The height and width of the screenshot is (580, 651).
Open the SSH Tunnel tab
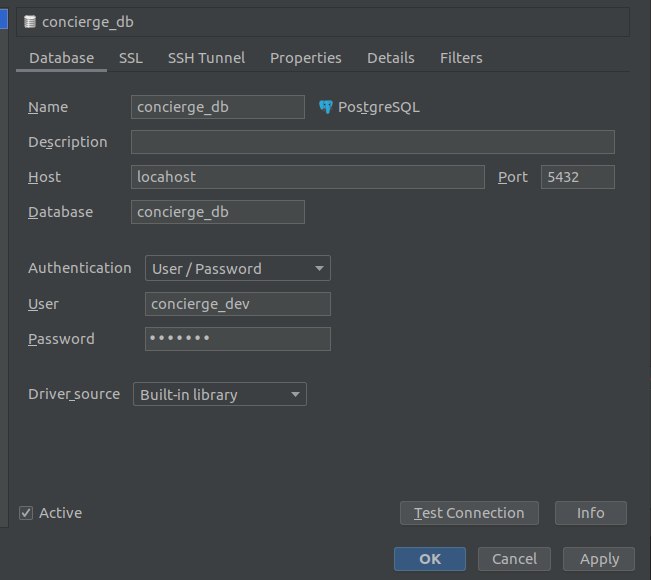coord(206,58)
